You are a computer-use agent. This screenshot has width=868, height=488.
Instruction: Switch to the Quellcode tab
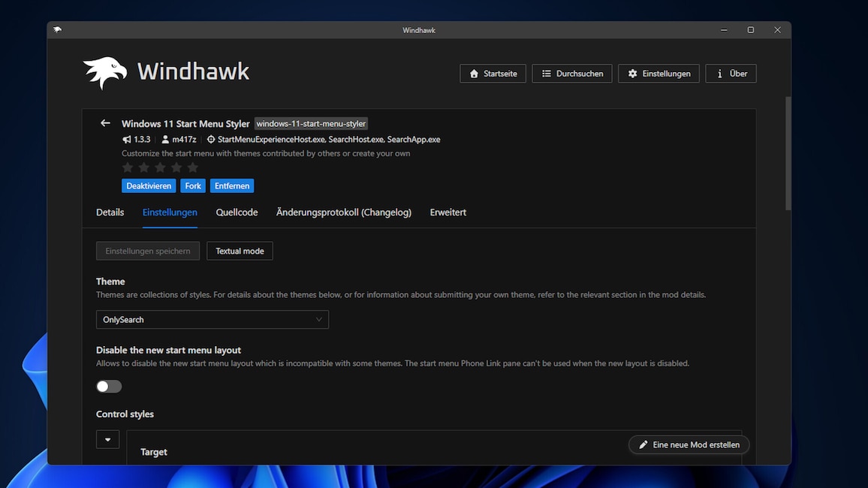pyautogui.click(x=237, y=212)
